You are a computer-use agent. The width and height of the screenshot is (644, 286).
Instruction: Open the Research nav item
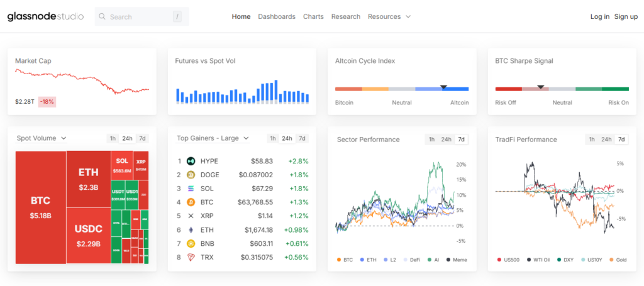(x=346, y=16)
